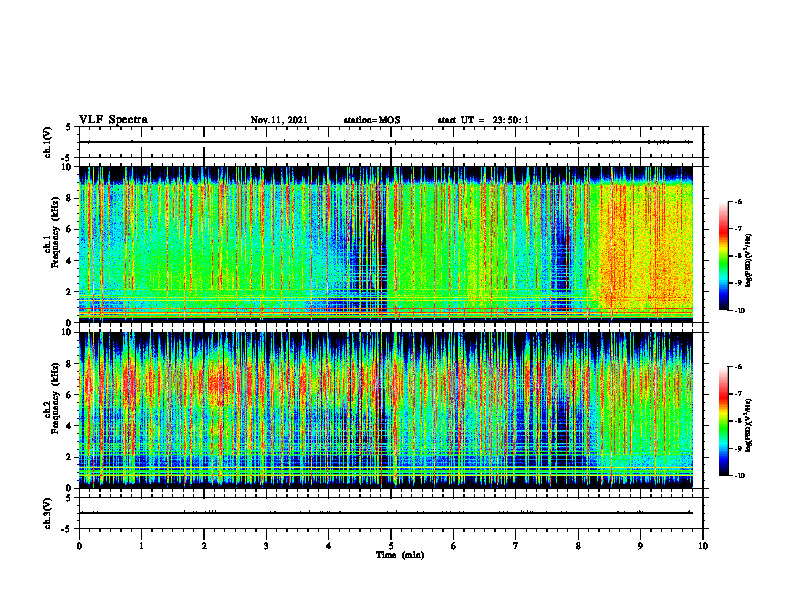This screenshot has width=792, height=612.
Task: Click the "-10" label on ch.2 colorbar
Action: [739, 476]
